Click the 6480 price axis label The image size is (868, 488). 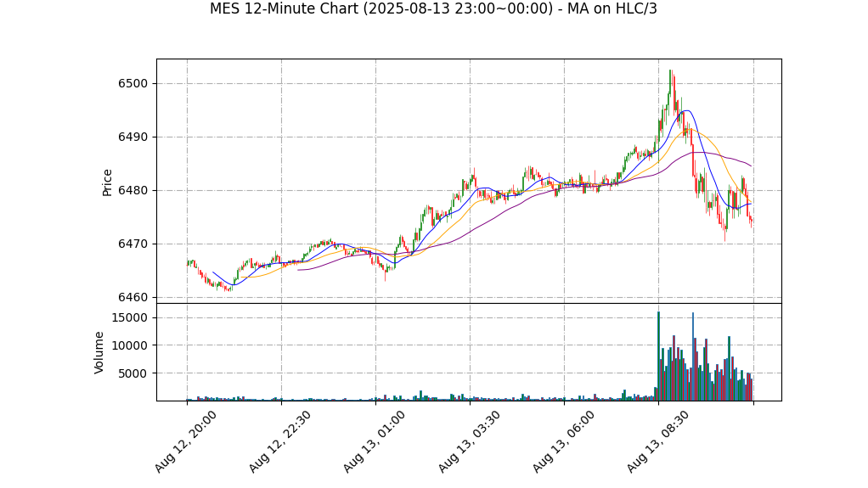(x=132, y=190)
